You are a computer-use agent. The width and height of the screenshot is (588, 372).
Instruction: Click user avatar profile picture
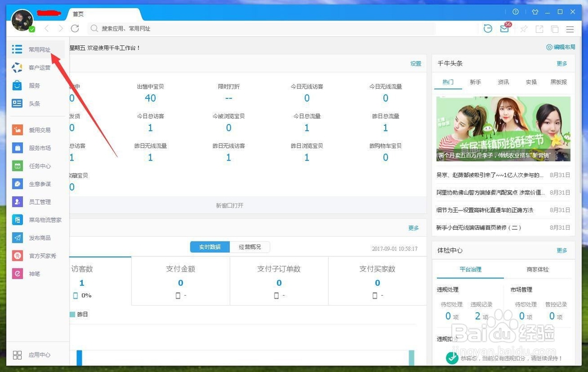pos(22,20)
